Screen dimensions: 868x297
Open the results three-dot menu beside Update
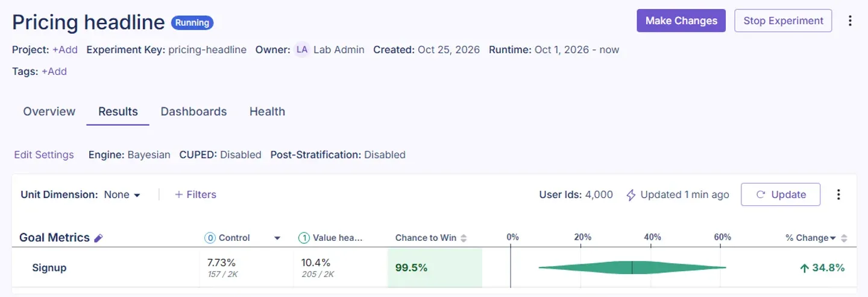(838, 194)
